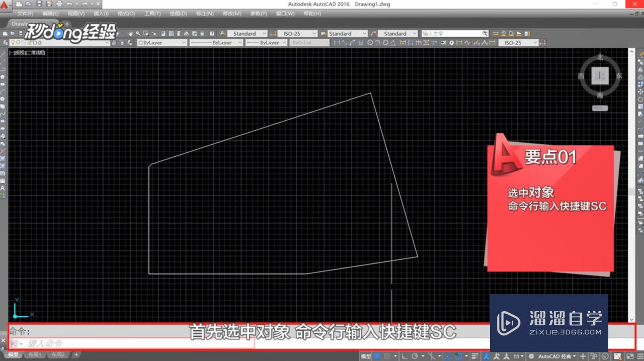Toggle polar tracking in status bar
The height and width of the screenshot is (361, 644).
point(414,356)
